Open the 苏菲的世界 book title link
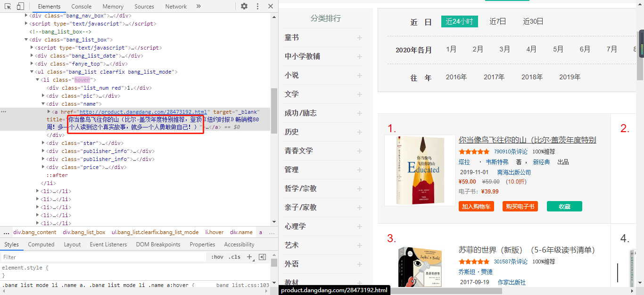The width and height of the screenshot is (644, 295). tap(527, 250)
